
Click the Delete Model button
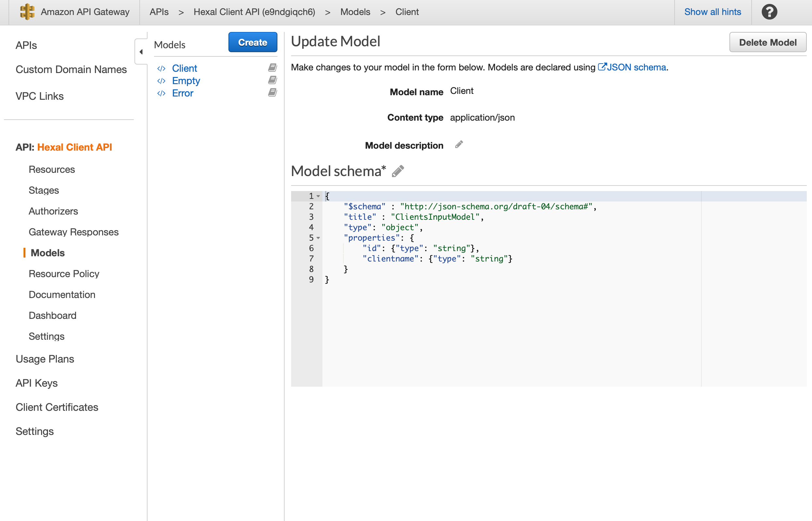tap(768, 42)
